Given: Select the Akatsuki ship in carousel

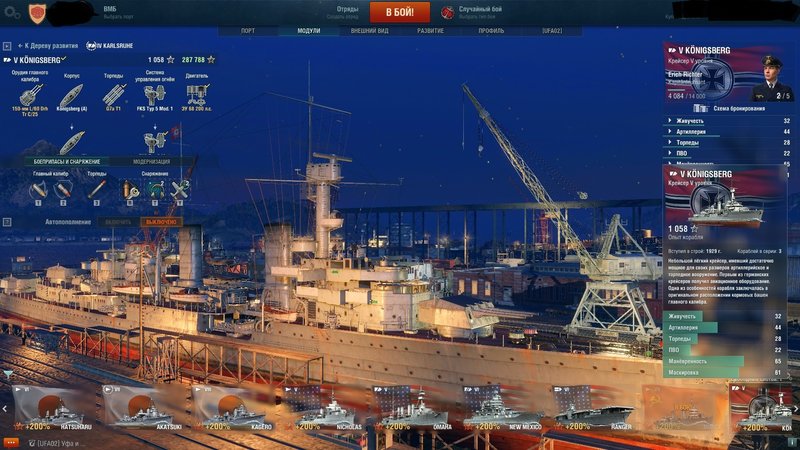Looking at the screenshot, I should pos(144,409).
